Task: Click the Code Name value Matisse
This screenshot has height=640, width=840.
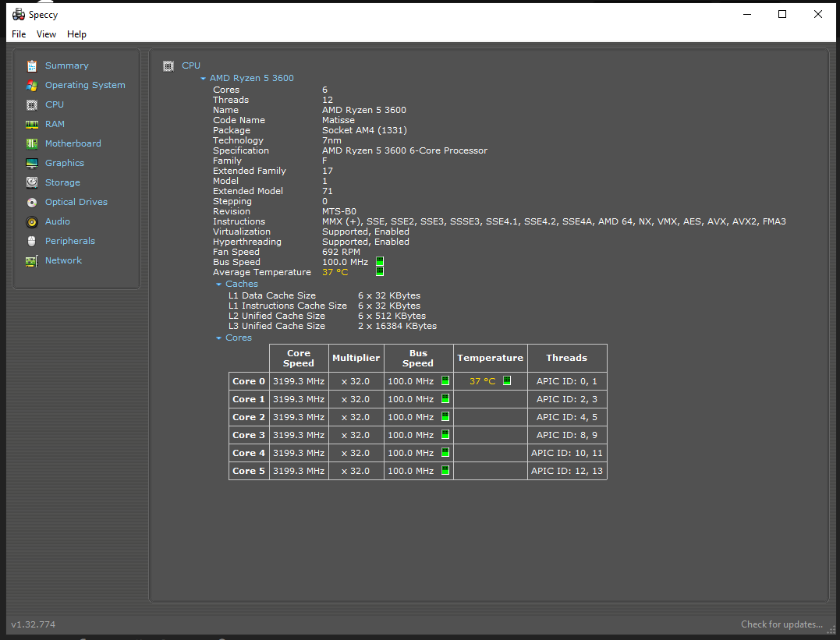Action: tap(338, 120)
